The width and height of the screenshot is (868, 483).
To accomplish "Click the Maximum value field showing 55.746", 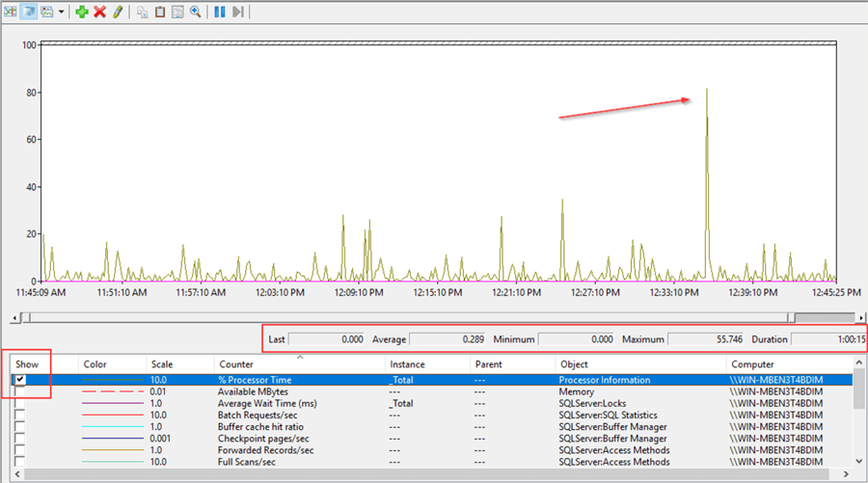I will click(x=706, y=339).
